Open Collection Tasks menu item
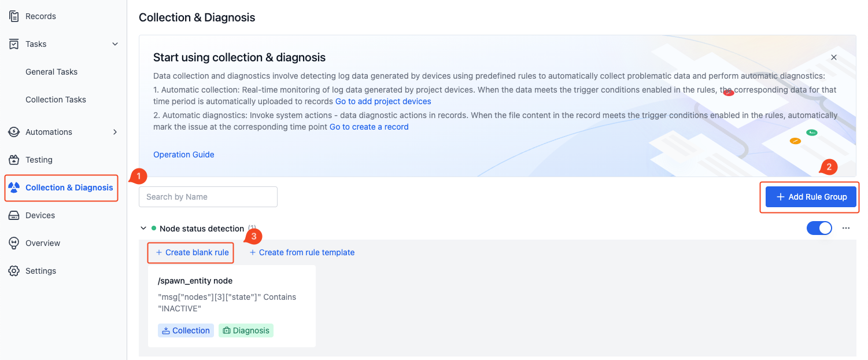868x360 pixels. [56, 100]
